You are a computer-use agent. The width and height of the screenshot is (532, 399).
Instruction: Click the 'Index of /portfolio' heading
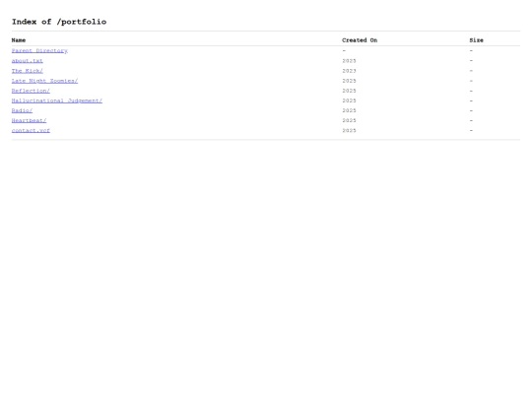click(59, 22)
